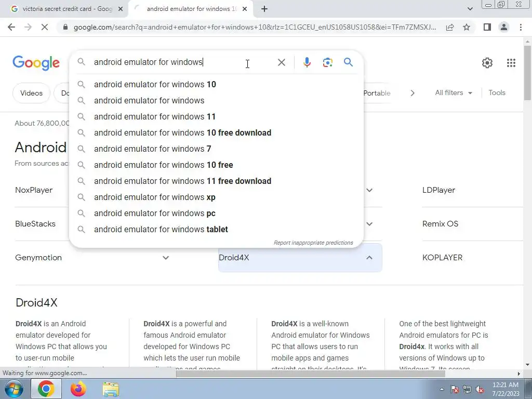
Task: Click the Google logo
Action: pos(36,63)
